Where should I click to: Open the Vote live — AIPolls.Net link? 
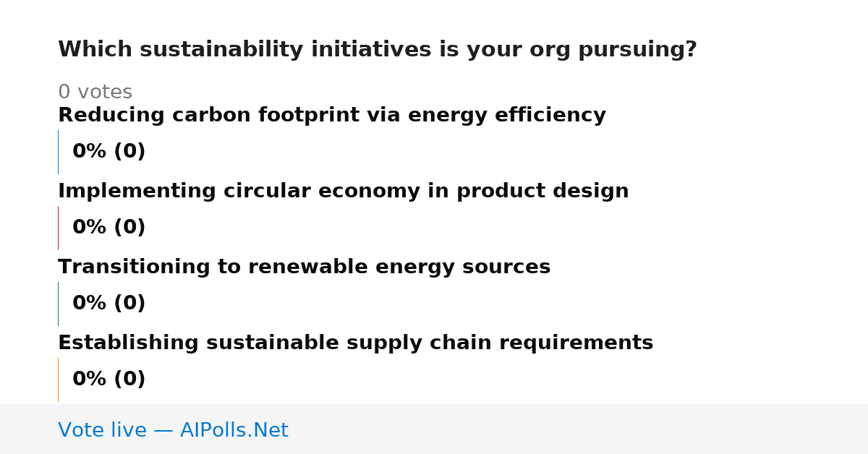click(x=173, y=431)
